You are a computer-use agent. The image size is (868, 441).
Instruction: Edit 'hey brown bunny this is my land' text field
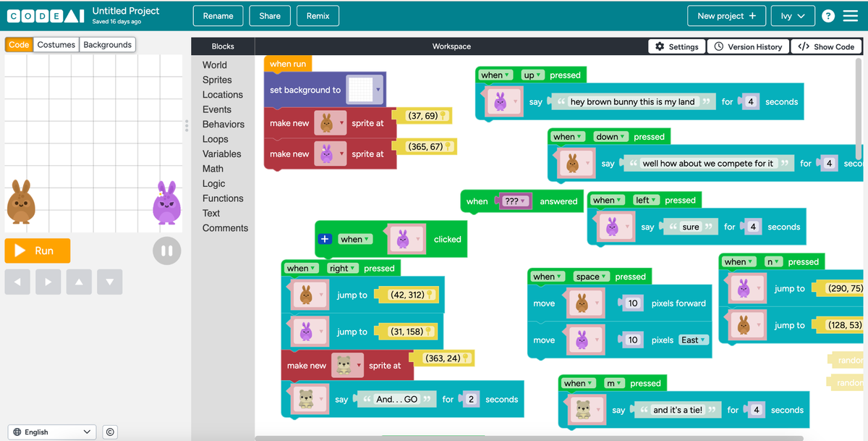coord(632,102)
